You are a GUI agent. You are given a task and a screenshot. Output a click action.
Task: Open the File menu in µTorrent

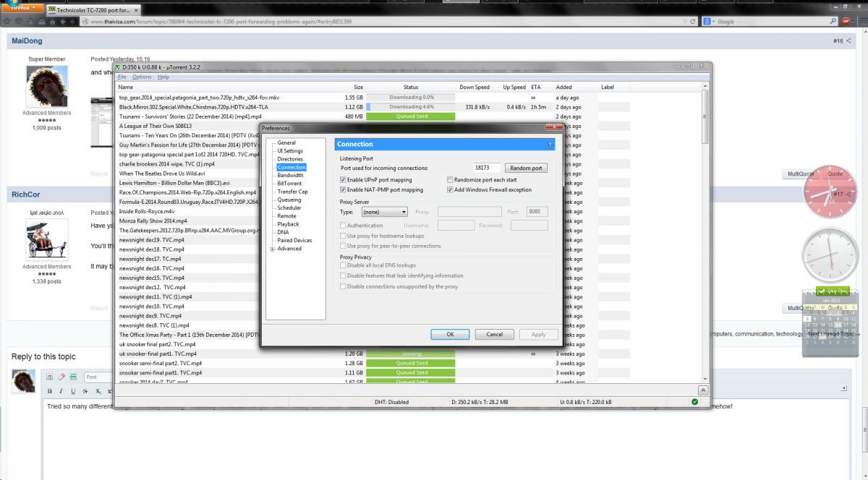pyautogui.click(x=122, y=77)
